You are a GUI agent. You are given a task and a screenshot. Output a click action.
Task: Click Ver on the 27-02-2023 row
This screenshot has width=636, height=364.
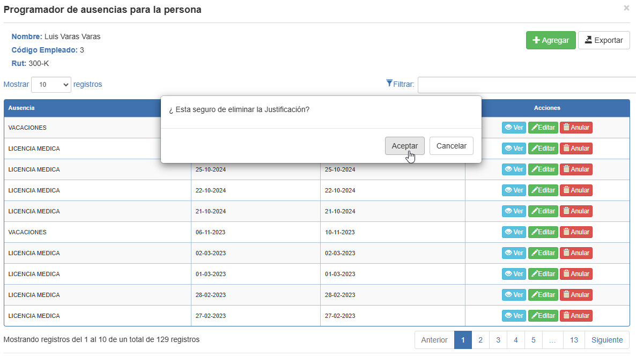click(x=514, y=316)
